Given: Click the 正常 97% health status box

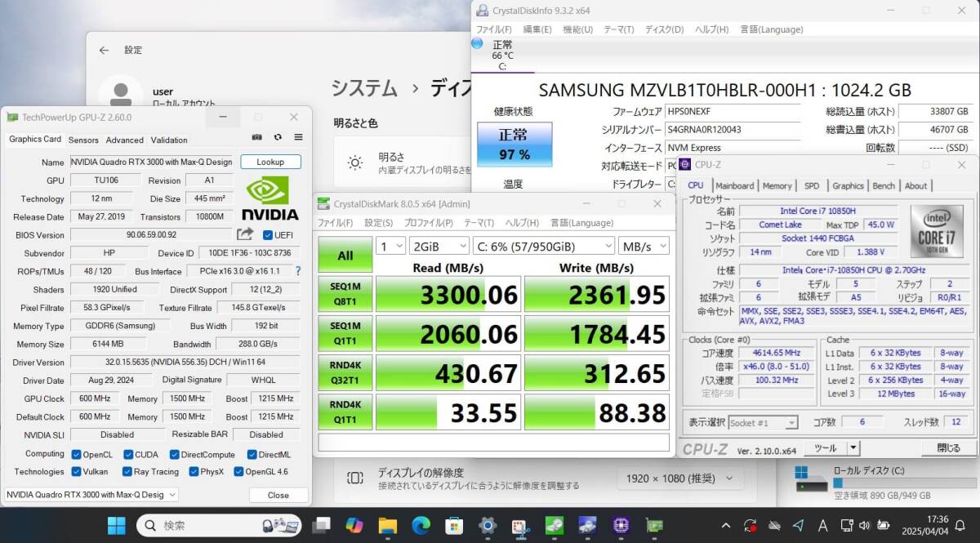Looking at the screenshot, I should click(514, 144).
